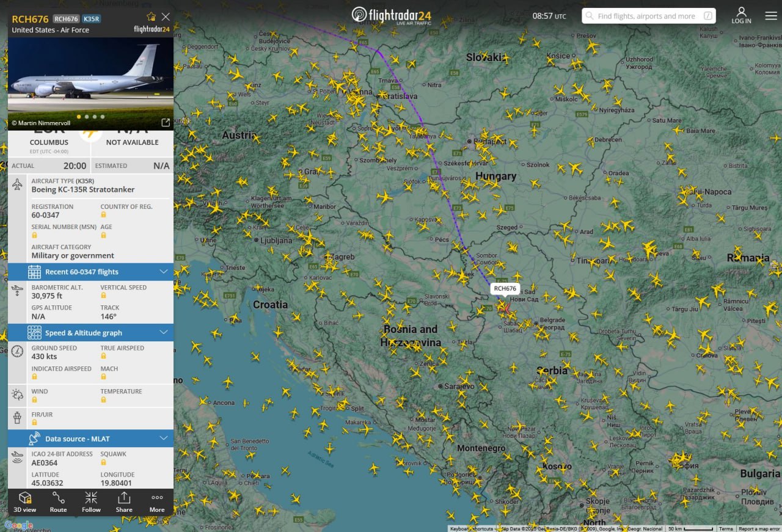Click Military or government category text

pos(73,255)
